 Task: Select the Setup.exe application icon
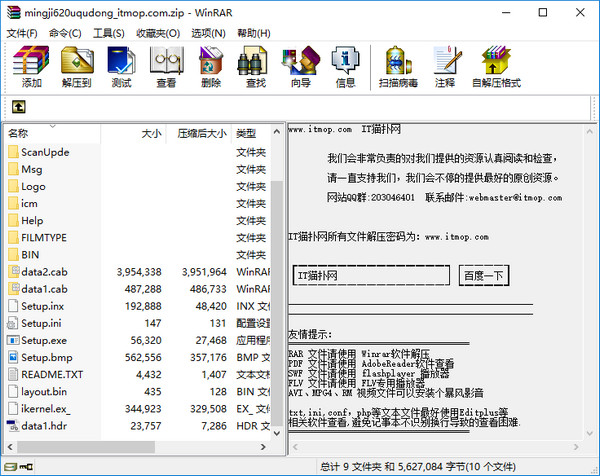coord(13,340)
